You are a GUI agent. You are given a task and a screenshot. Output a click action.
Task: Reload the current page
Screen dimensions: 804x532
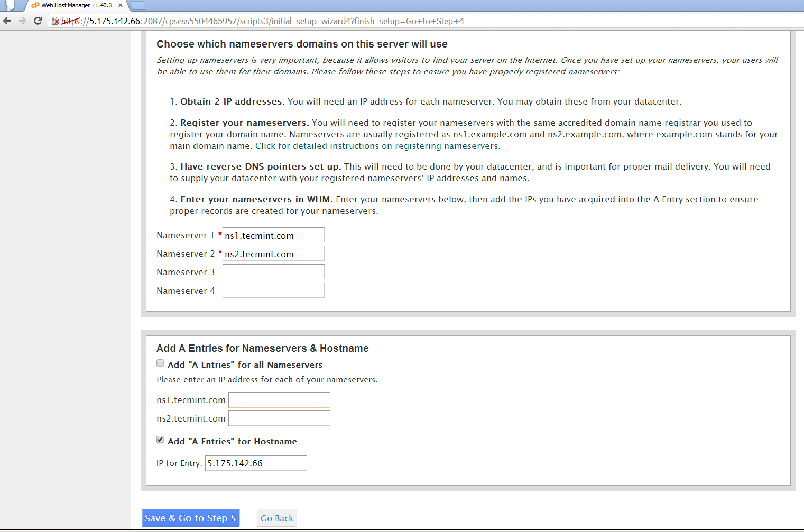pos(38,21)
